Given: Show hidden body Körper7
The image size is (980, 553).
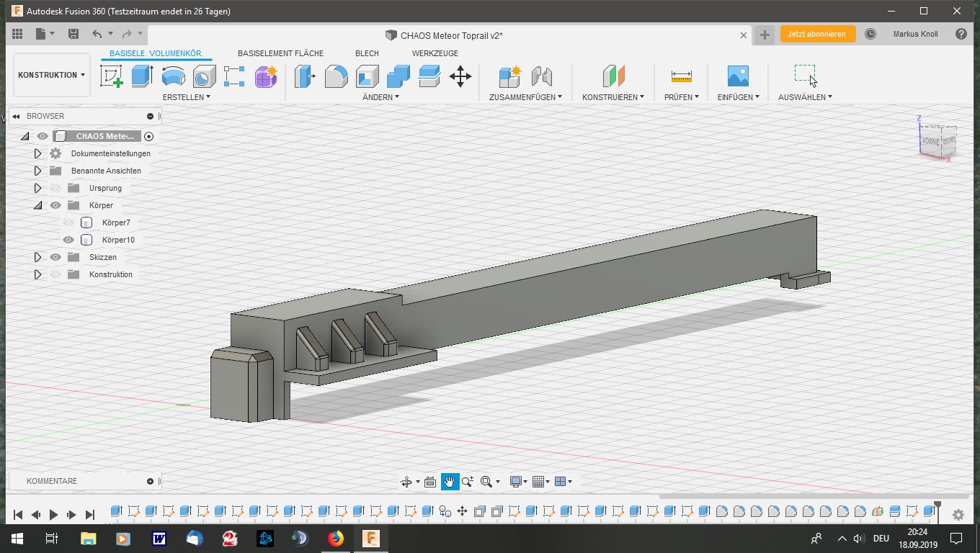Looking at the screenshot, I should tap(68, 222).
